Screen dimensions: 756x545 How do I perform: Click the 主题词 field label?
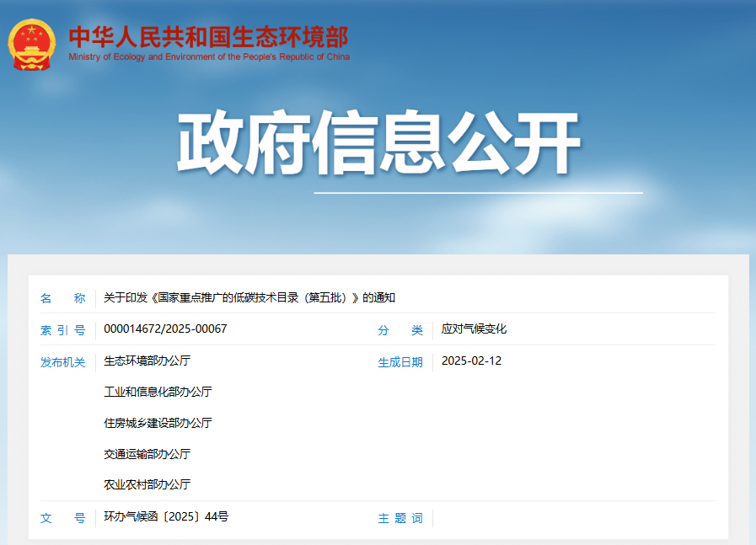pyautogui.click(x=400, y=518)
